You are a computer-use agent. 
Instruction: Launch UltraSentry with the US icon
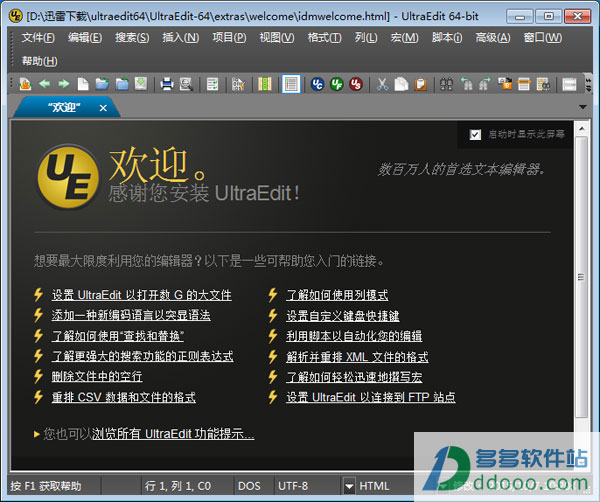[356, 84]
